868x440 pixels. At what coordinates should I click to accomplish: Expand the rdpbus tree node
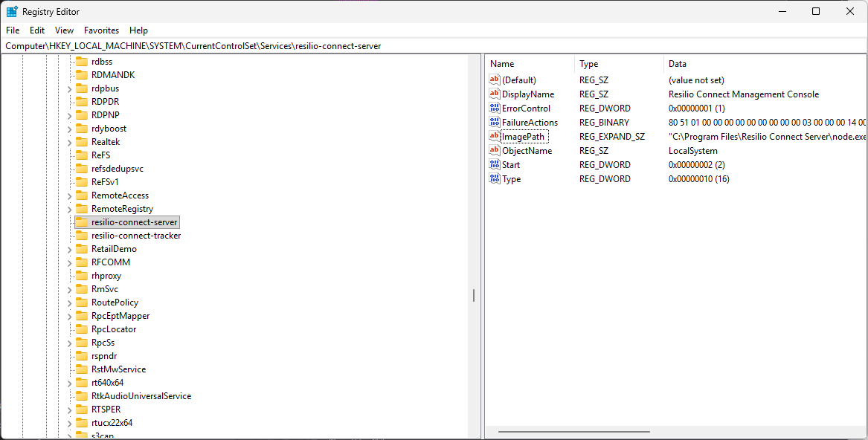(69, 88)
